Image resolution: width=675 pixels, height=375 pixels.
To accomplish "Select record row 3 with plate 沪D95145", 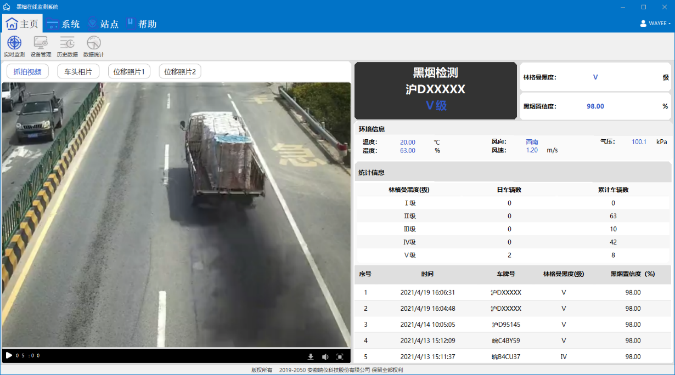I will 513,325.
